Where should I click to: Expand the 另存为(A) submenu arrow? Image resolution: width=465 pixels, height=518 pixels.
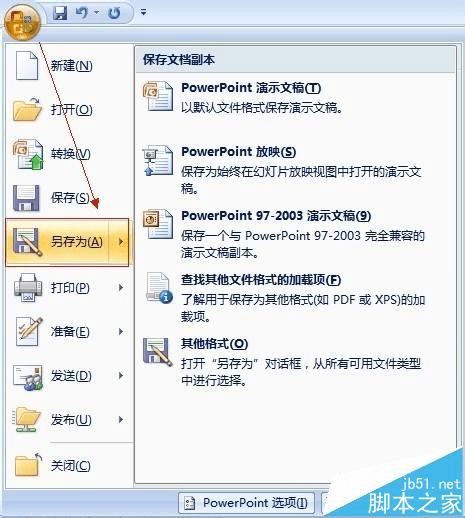121,242
